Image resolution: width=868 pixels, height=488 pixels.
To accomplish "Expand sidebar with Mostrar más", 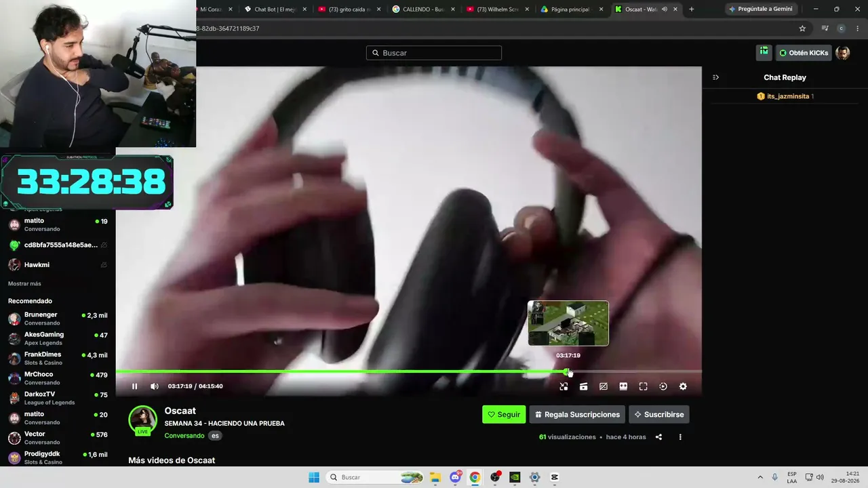I will [x=24, y=283].
